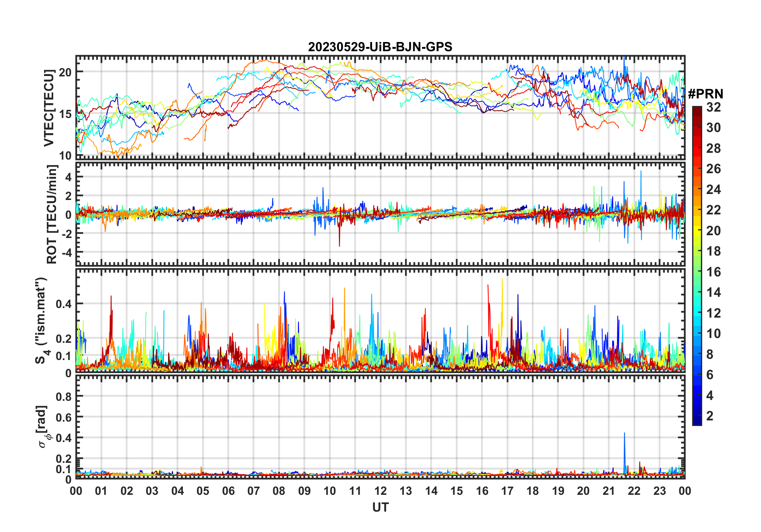Click the σφ[rad] y-axis label

pyautogui.click(x=43, y=427)
